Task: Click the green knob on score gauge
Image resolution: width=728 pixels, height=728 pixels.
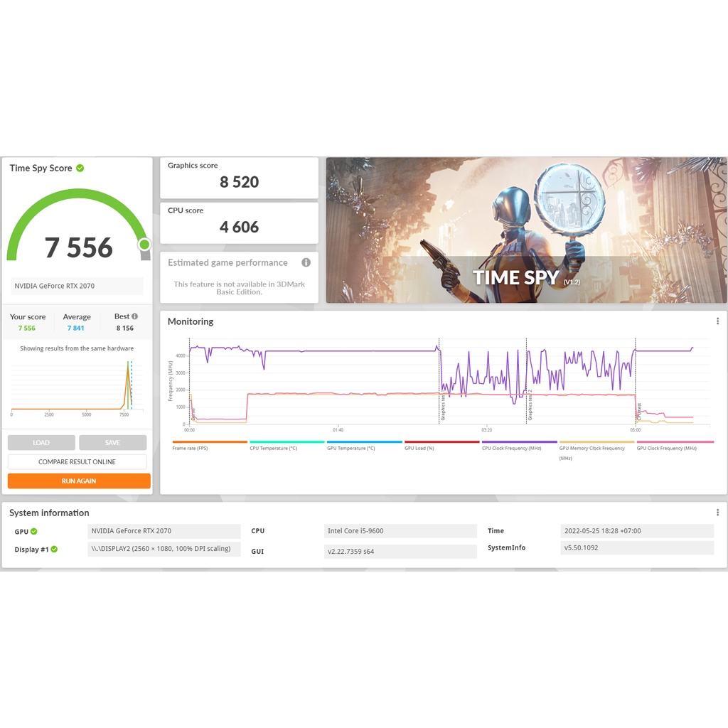Action: (144, 245)
